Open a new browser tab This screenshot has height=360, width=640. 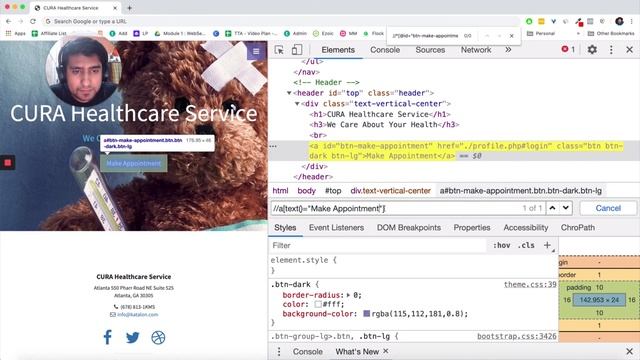129,8
